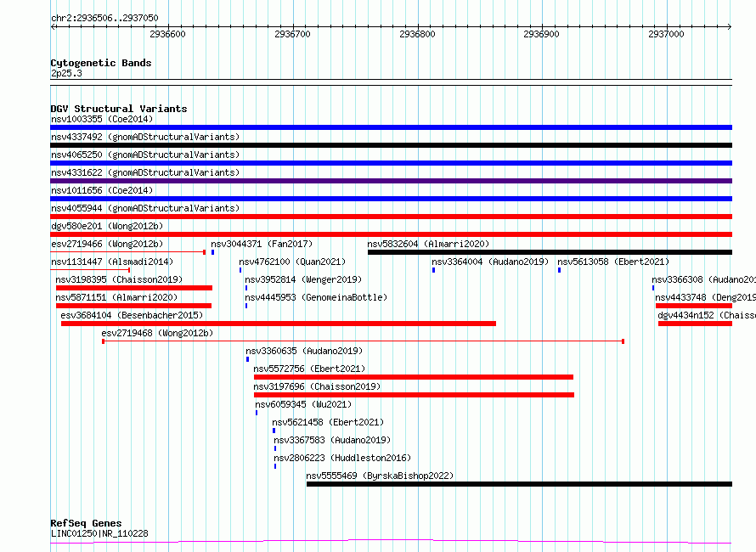Open esv3684104 (Besenbacher2015) label

pos(133,315)
